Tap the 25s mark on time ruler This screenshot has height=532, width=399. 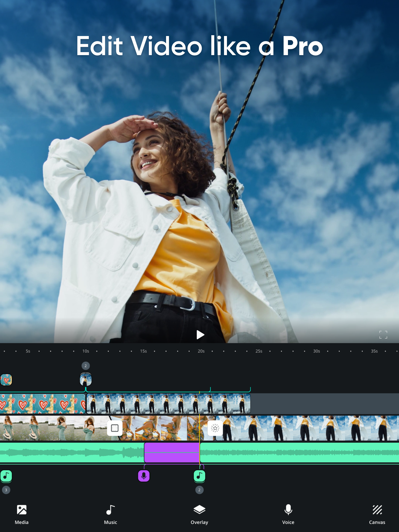[x=259, y=351]
